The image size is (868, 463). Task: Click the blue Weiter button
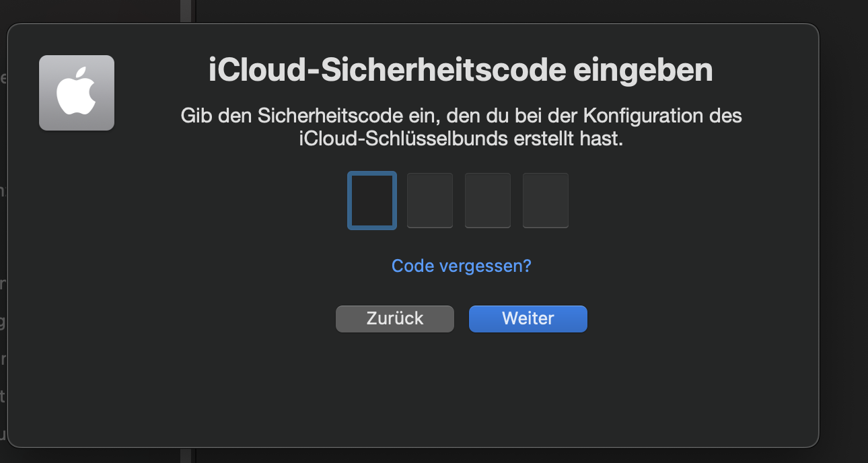point(528,318)
